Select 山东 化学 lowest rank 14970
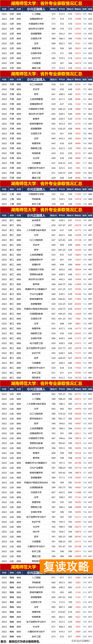93x644 pixels. (x=78, y=409)
